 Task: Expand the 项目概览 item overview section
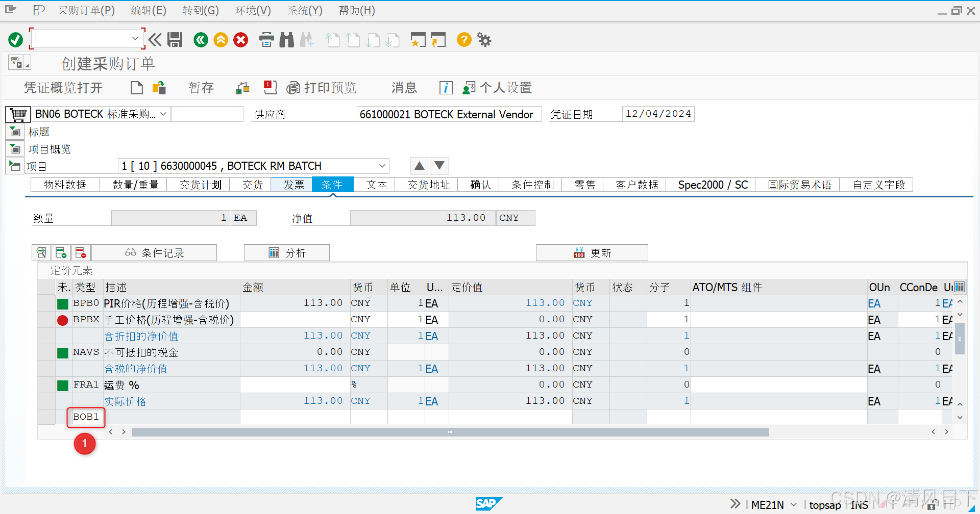[15, 149]
